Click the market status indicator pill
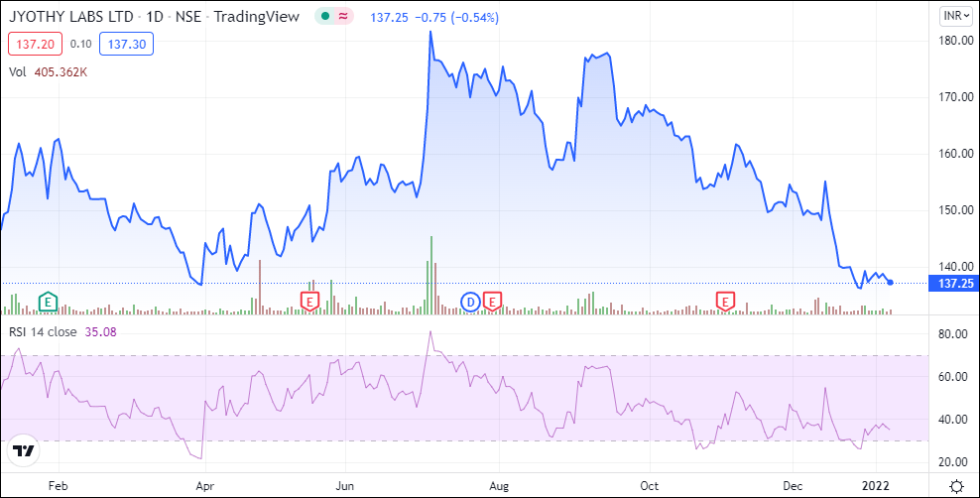980x498 pixels. coord(334,17)
